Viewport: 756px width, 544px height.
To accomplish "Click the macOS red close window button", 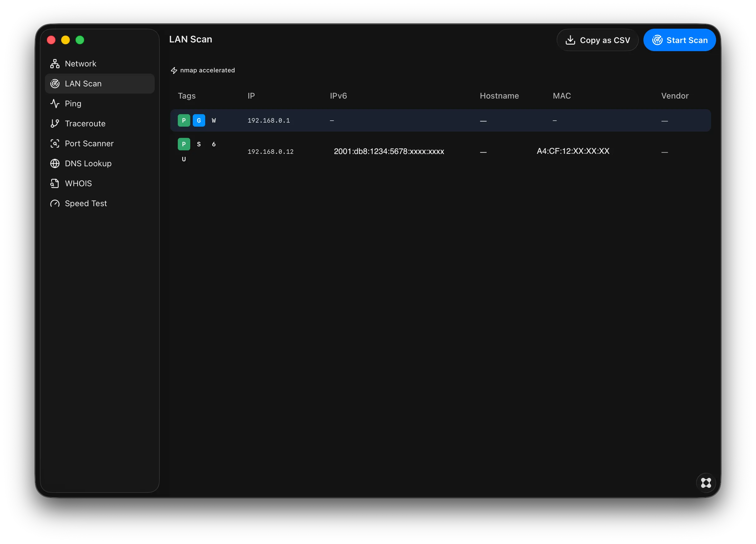I will (51, 40).
